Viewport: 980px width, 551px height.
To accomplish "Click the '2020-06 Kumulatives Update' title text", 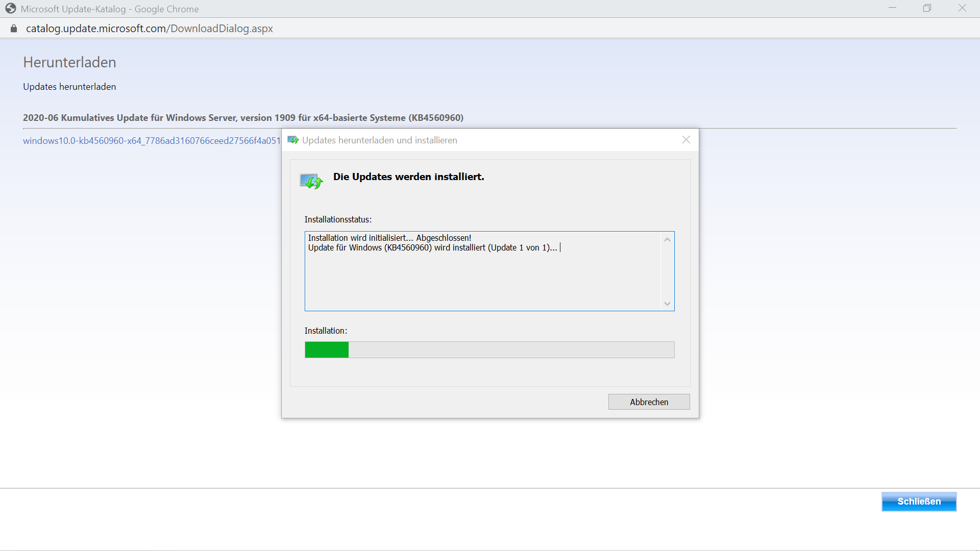I will (243, 118).
